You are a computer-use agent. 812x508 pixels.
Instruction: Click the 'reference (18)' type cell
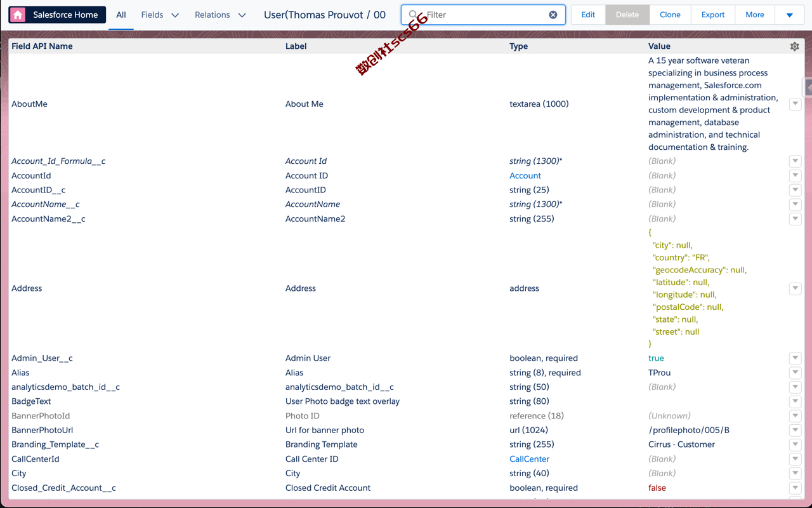[x=537, y=416]
